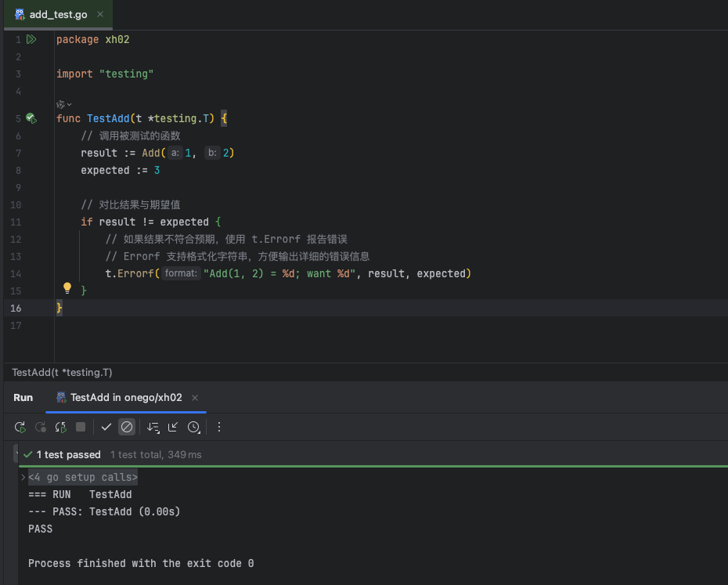Viewport: 728px width, 585px height.
Task: Click the t.Errorf call on line 14
Action: tap(288, 273)
